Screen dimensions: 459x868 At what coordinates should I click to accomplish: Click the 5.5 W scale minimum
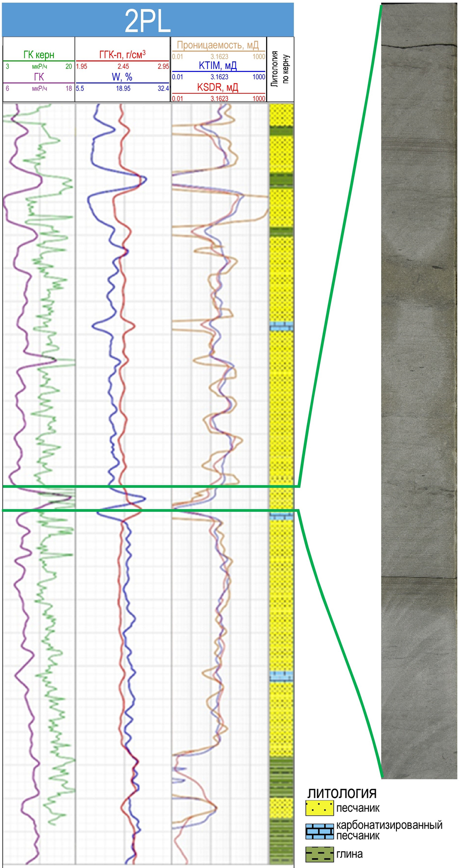(80, 89)
